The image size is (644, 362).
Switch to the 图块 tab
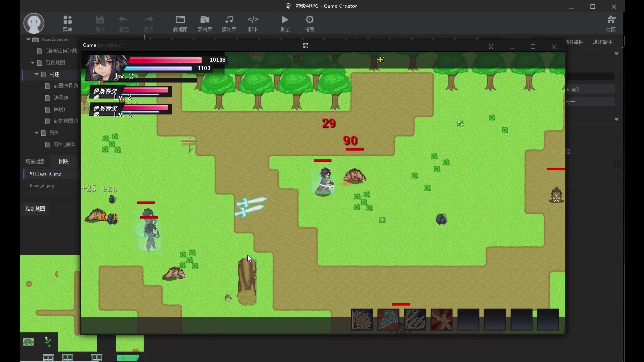(x=64, y=161)
